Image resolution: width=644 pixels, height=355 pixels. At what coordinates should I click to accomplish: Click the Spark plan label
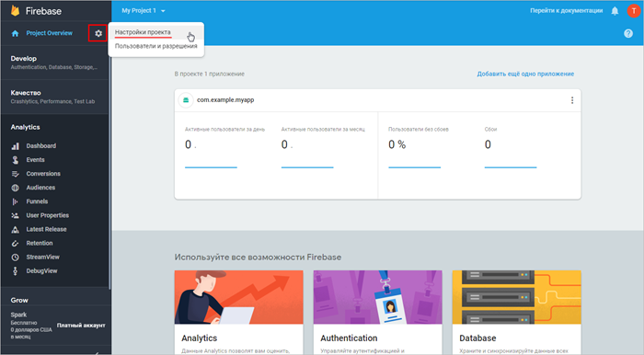(18, 315)
